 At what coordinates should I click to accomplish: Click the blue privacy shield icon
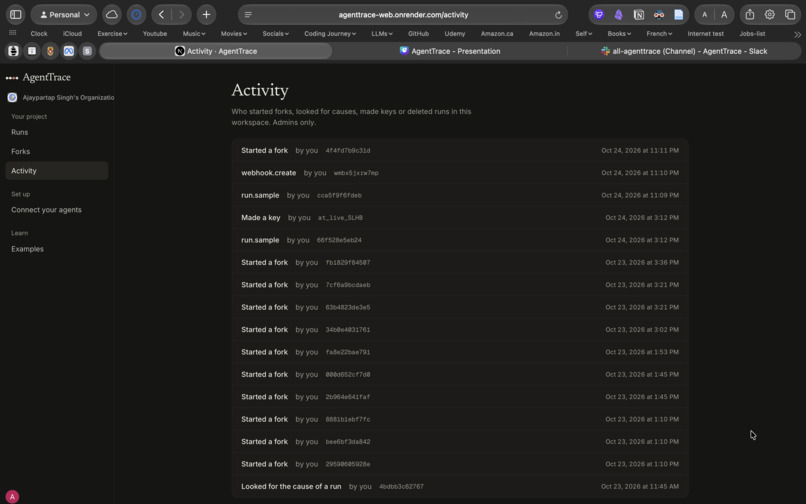(136, 14)
